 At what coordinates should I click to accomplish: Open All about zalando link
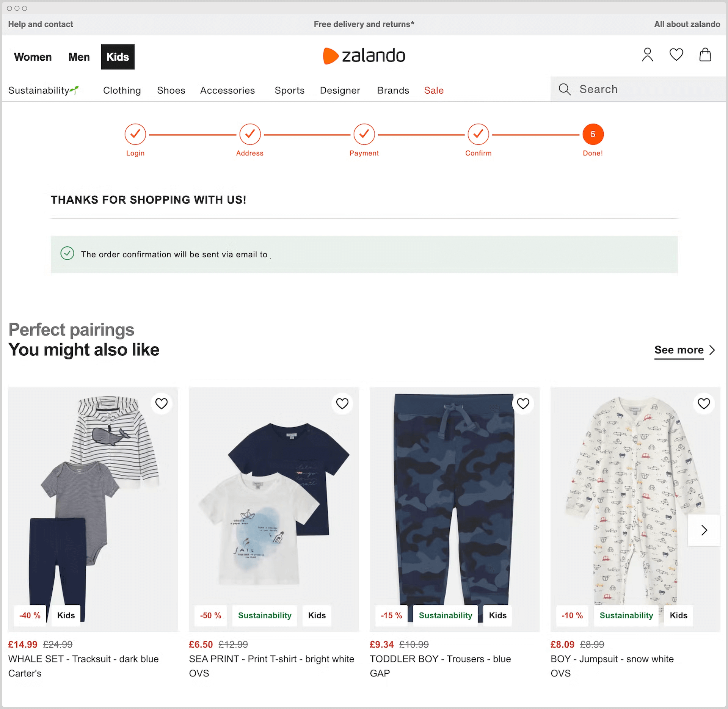click(687, 24)
